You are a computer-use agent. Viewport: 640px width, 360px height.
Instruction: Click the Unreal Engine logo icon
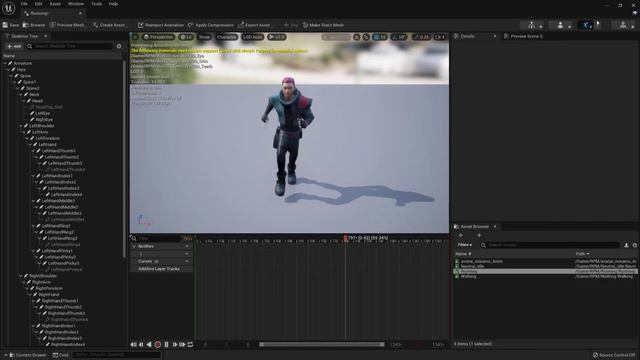(8, 8)
